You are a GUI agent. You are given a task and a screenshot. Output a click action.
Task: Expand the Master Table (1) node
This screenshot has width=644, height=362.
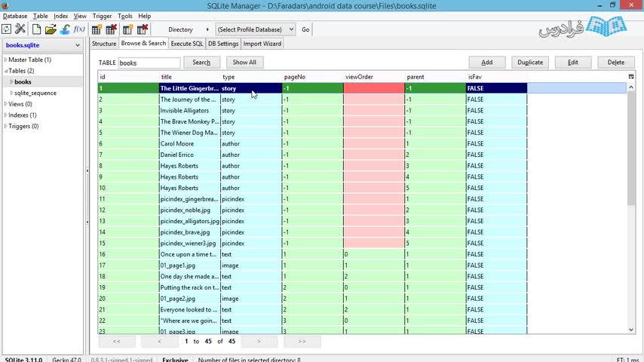pos(6,60)
